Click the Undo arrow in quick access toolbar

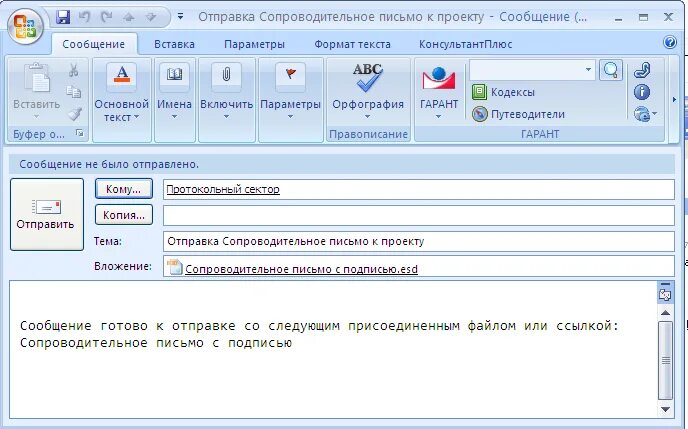[84, 17]
